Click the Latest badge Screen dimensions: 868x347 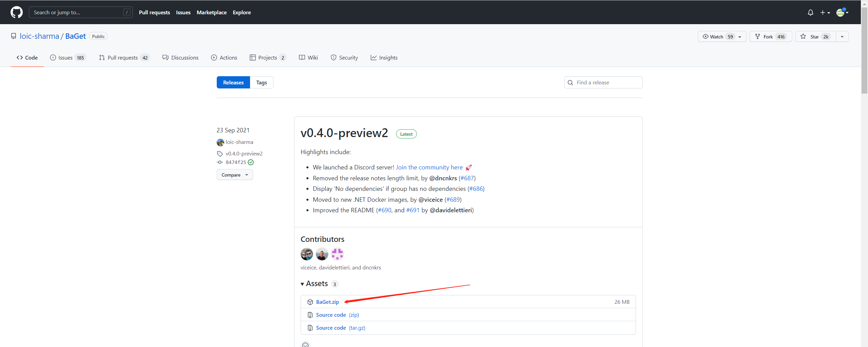click(x=406, y=134)
